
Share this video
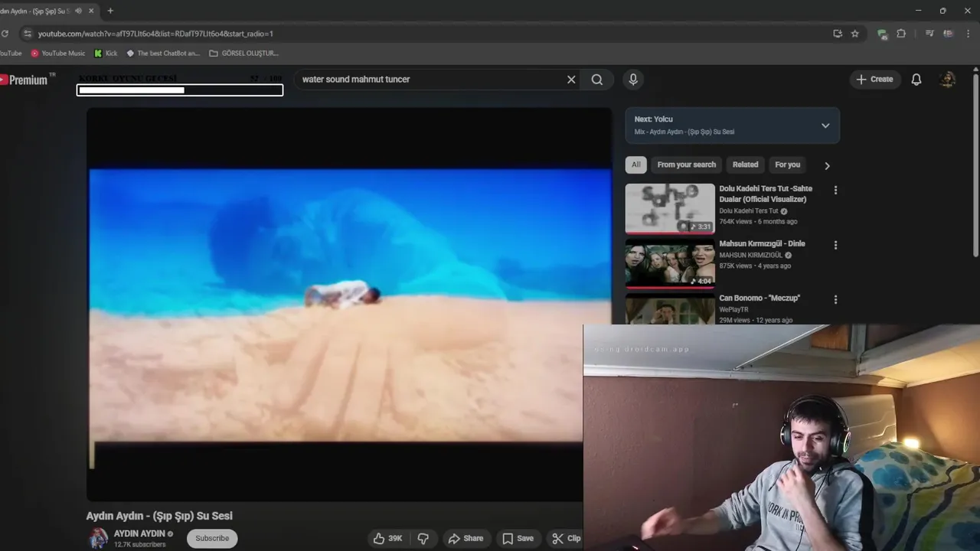[x=465, y=538]
